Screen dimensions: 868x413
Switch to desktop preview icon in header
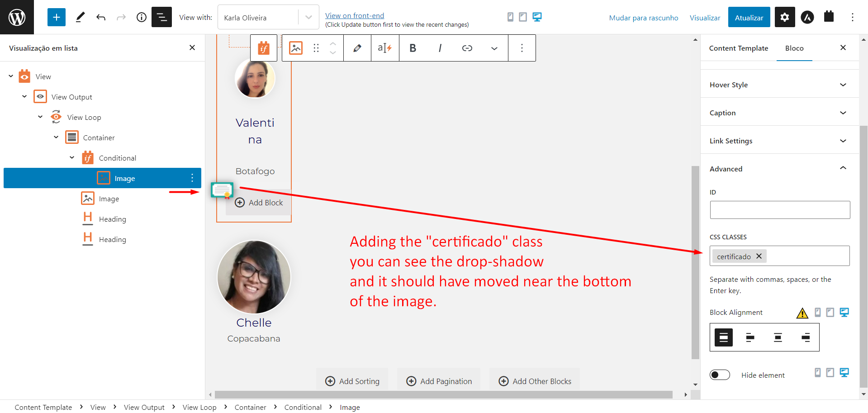tap(537, 17)
